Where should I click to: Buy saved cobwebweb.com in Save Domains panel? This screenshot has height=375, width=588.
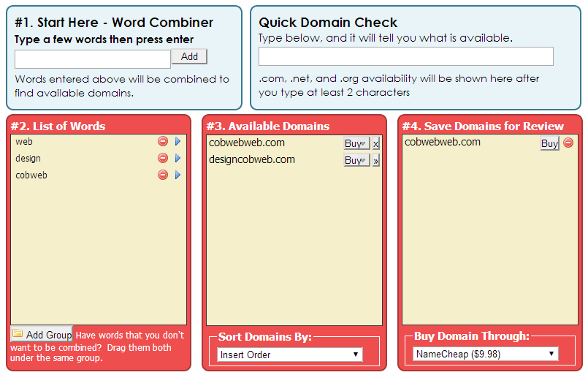[x=550, y=143]
